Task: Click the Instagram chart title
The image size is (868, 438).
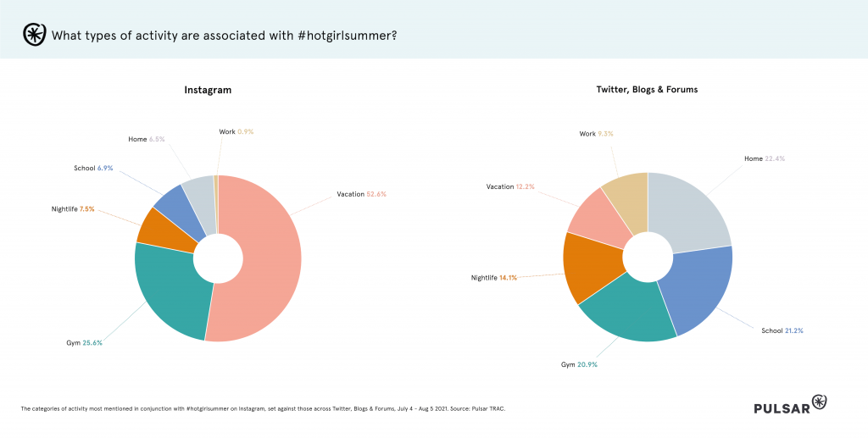Action: 208,89
